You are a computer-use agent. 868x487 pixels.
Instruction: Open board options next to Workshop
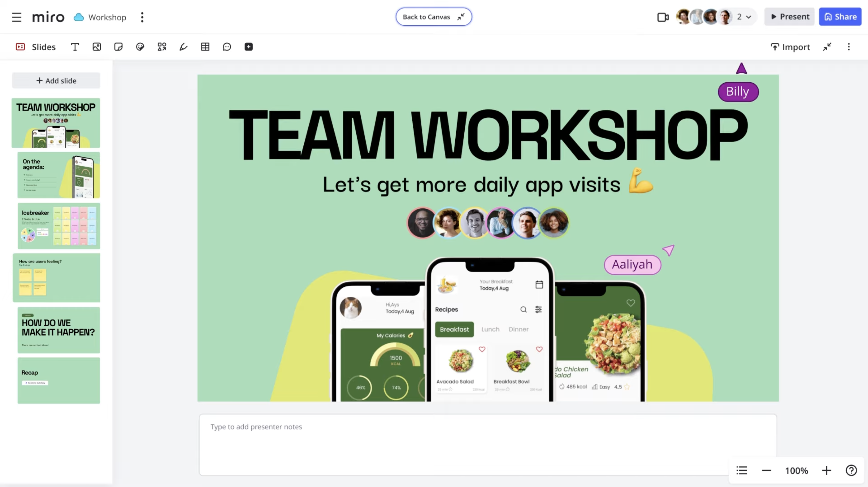[142, 17]
